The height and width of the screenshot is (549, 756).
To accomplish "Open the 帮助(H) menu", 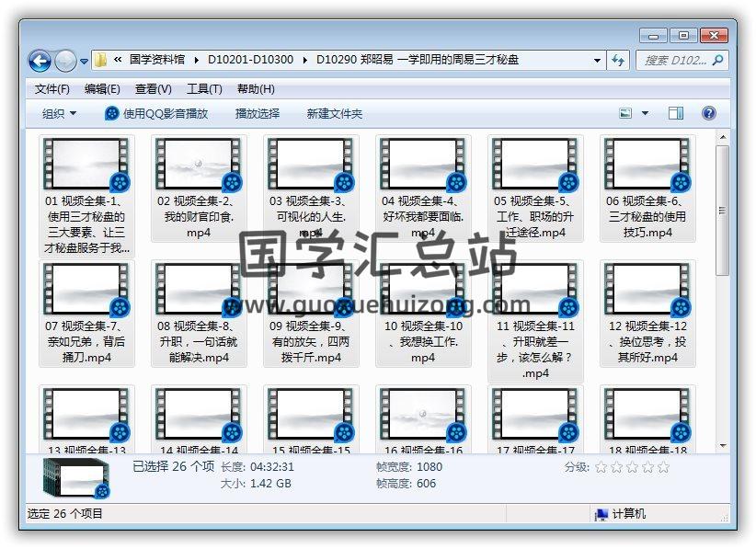I will click(x=256, y=88).
